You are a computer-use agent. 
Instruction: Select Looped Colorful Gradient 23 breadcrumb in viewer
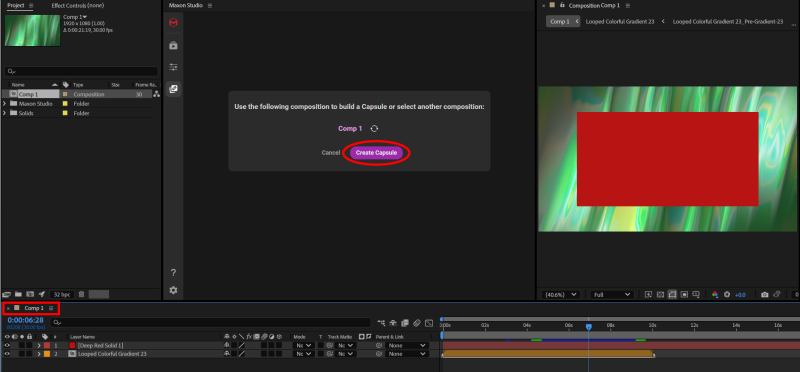pyautogui.click(x=619, y=21)
